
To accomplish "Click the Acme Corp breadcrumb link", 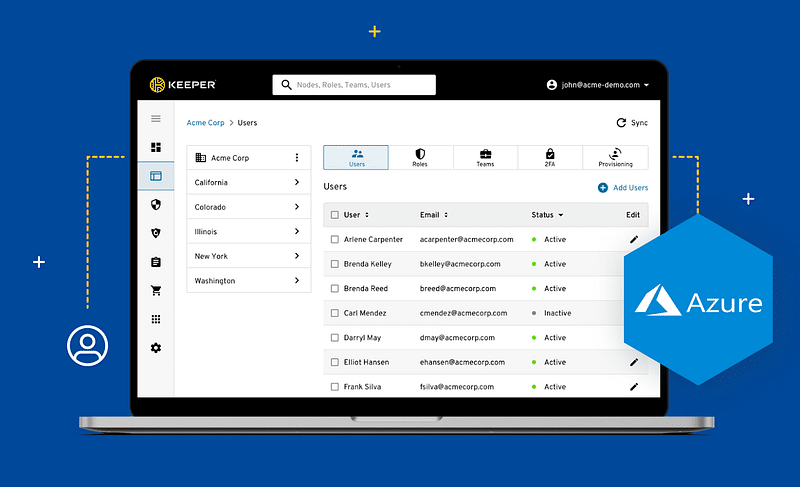I will point(206,123).
